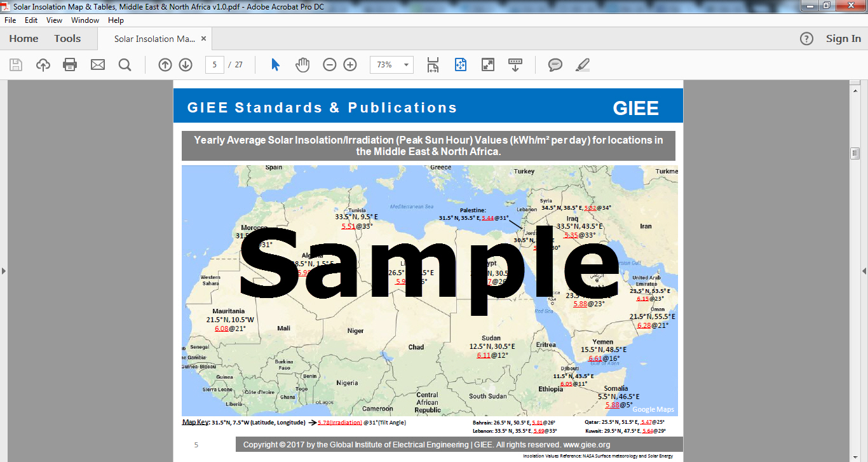The height and width of the screenshot is (462, 868).
Task: Add a comment with speech bubble icon
Action: [x=555, y=64]
